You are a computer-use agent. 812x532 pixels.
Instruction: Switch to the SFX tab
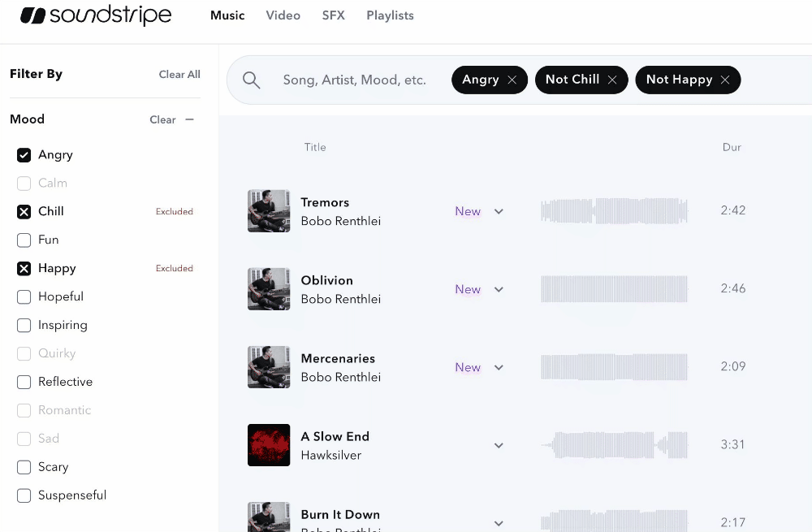(333, 15)
